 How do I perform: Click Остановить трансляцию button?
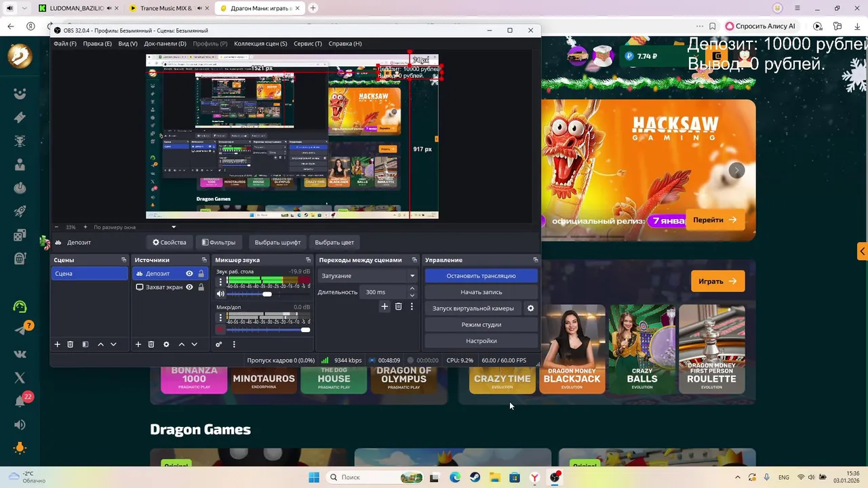point(481,276)
